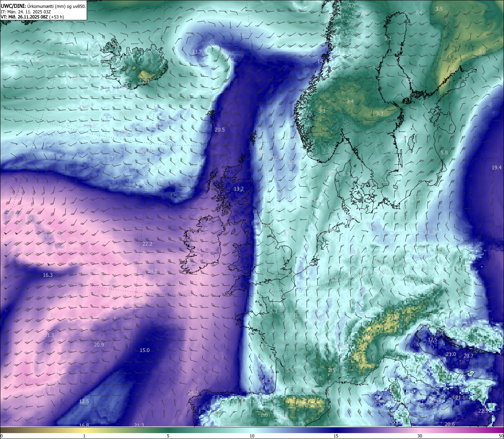This screenshot has width=504, height=439.
Task: Click the 'VT: Mið. 26.11.2025 08Z (+53 h)' line
Action: [x=32, y=17]
